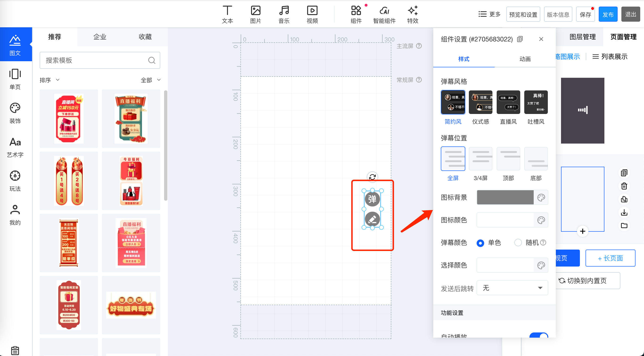
Task: Copy the component ID icon
Action: tap(520, 39)
